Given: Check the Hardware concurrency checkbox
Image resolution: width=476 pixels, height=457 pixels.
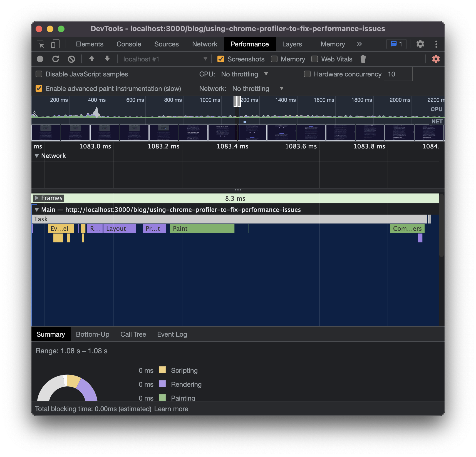Looking at the screenshot, I should coord(307,74).
